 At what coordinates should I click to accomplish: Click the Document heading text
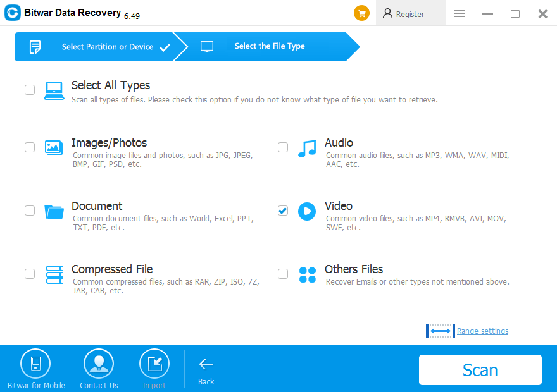click(97, 205)
